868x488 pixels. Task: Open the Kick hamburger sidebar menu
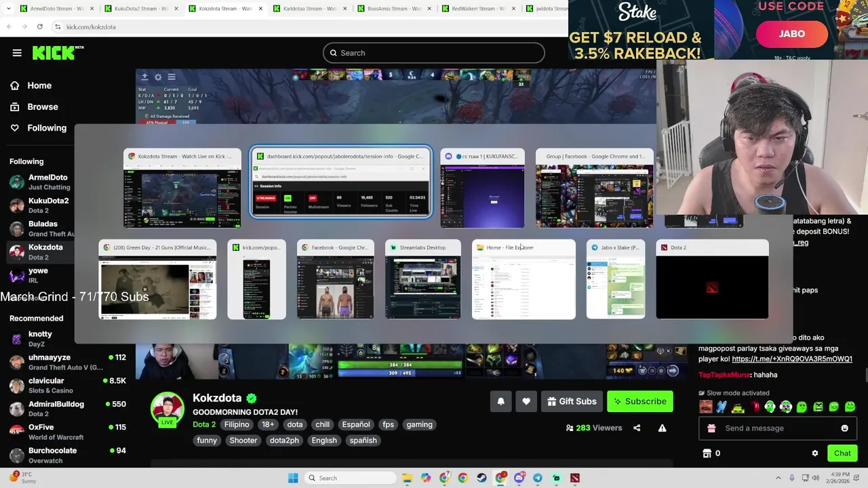[17, 53]
